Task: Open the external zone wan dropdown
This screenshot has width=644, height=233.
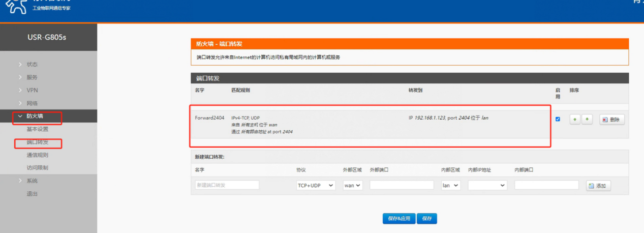Action: tap(352, 186)
